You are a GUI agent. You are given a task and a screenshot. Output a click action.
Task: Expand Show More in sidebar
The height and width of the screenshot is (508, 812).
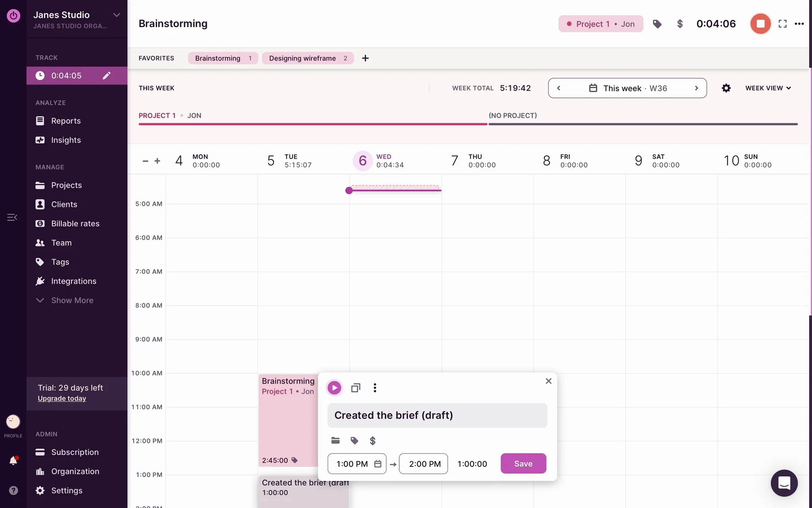(x=72, y=300)
